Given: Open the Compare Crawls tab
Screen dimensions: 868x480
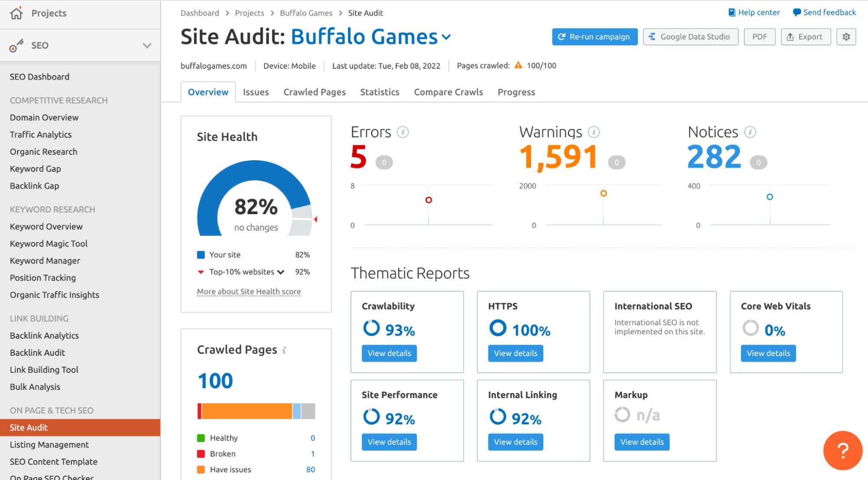Looking at the screenshot, I should click(448, 92).
